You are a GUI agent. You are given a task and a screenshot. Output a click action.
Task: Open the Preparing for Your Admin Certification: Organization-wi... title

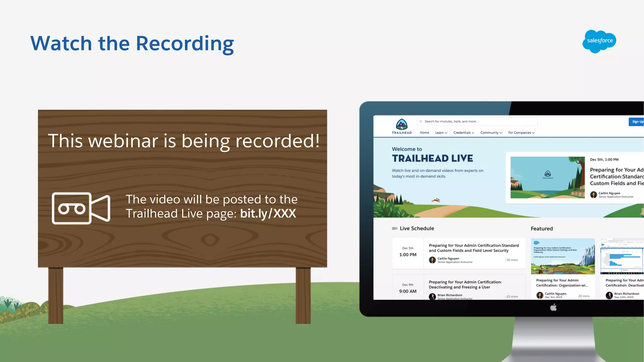[562, 283]
